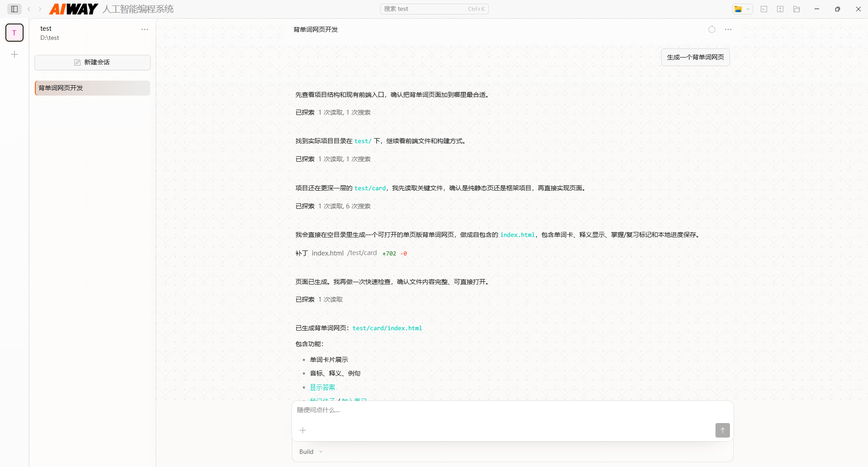Select the T project avatar
The height and width of the screenshot is (467, 868).
[14, 33]
